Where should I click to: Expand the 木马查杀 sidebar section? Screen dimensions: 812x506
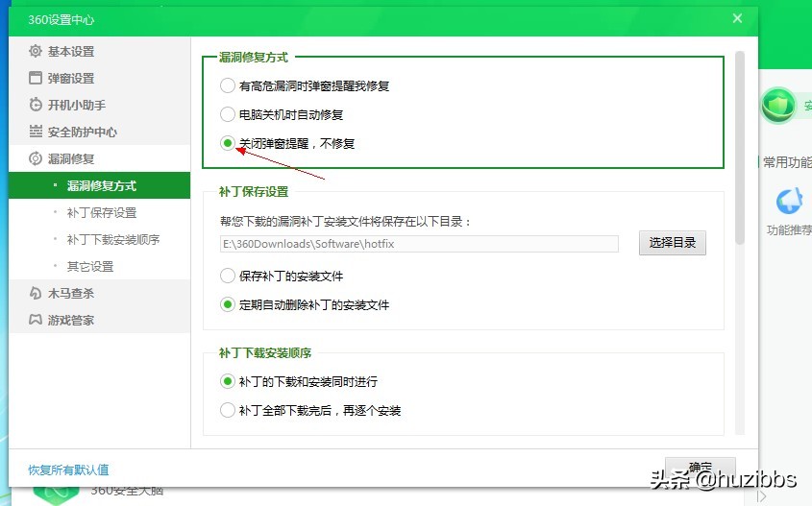99,294
